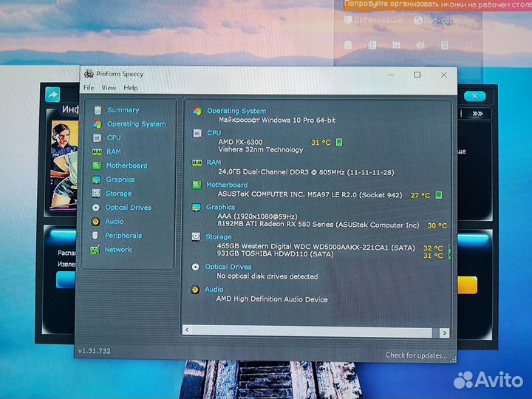Click the Radeon RX 580 Series line
This screenshot has height=399, width=532.
click(318, 225)
